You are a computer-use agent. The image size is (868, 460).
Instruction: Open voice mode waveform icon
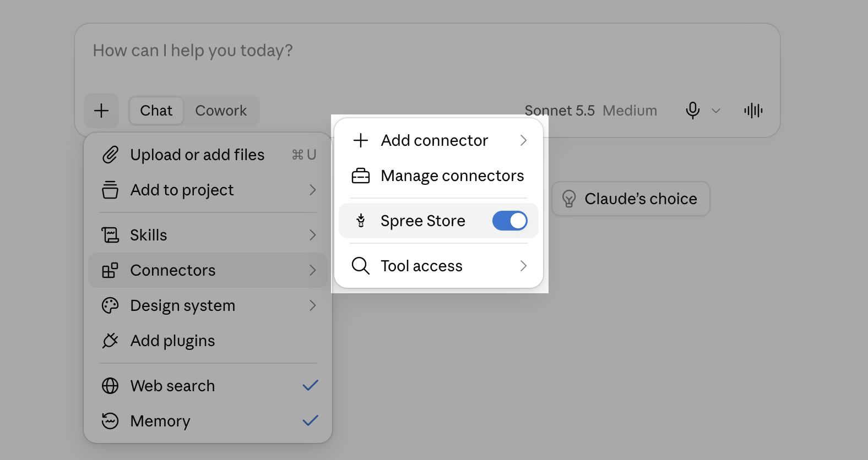click(753, 111)
